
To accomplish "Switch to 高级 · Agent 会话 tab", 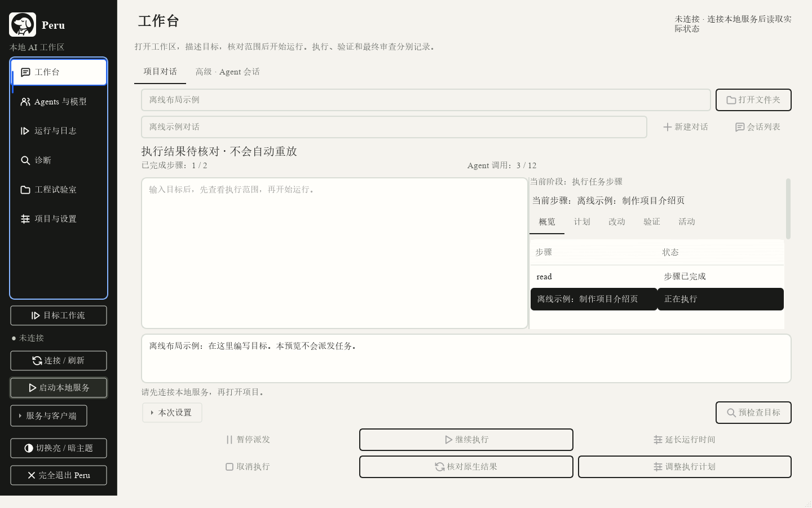I will point(227,72).
